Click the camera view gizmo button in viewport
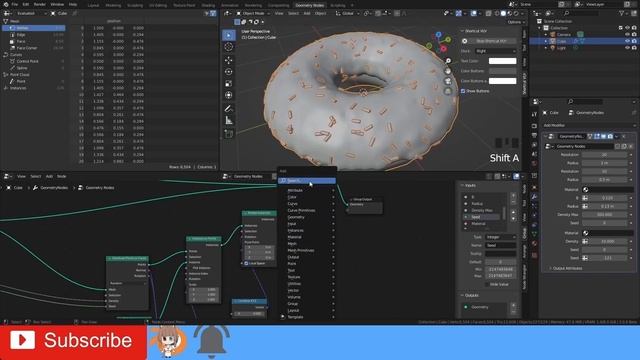The width and height of the screenshot is (640, 360). [x=448, y=81]
